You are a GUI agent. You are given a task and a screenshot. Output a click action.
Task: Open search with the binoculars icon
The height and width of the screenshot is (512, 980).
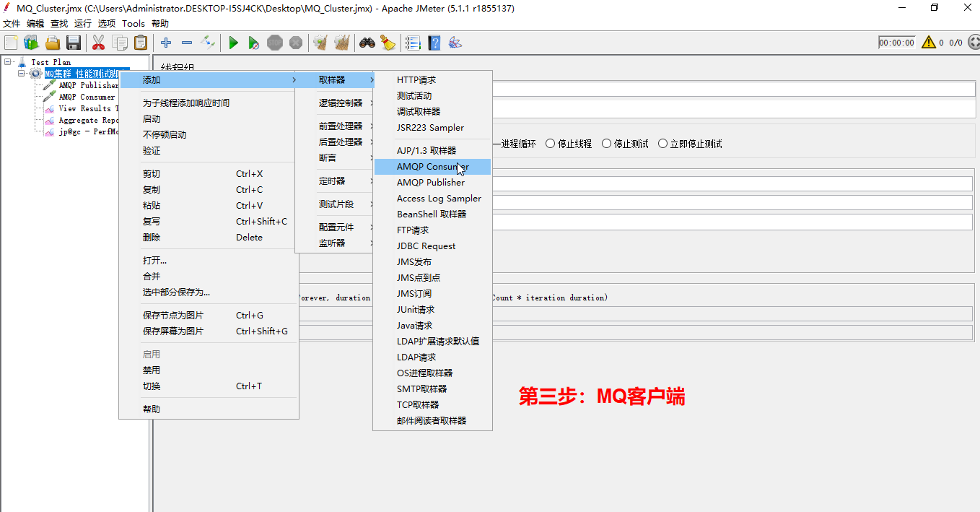[x=367, y=43]
